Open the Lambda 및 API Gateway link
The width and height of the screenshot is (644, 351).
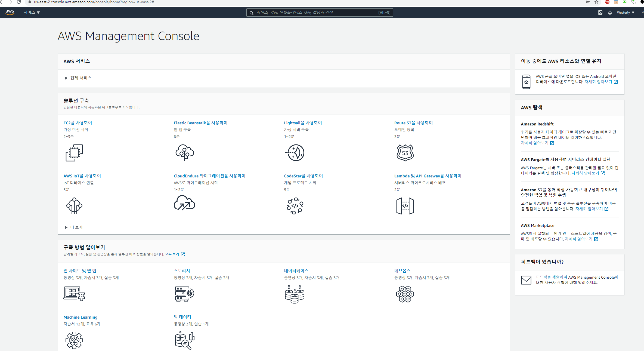[428, 176]
